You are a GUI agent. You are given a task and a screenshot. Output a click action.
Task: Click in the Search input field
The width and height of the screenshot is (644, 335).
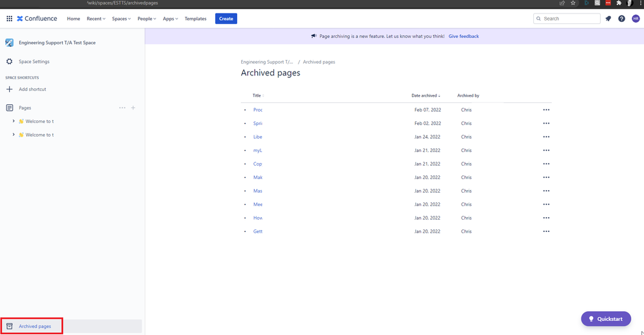pyautogui.click(x=567, y=19)
